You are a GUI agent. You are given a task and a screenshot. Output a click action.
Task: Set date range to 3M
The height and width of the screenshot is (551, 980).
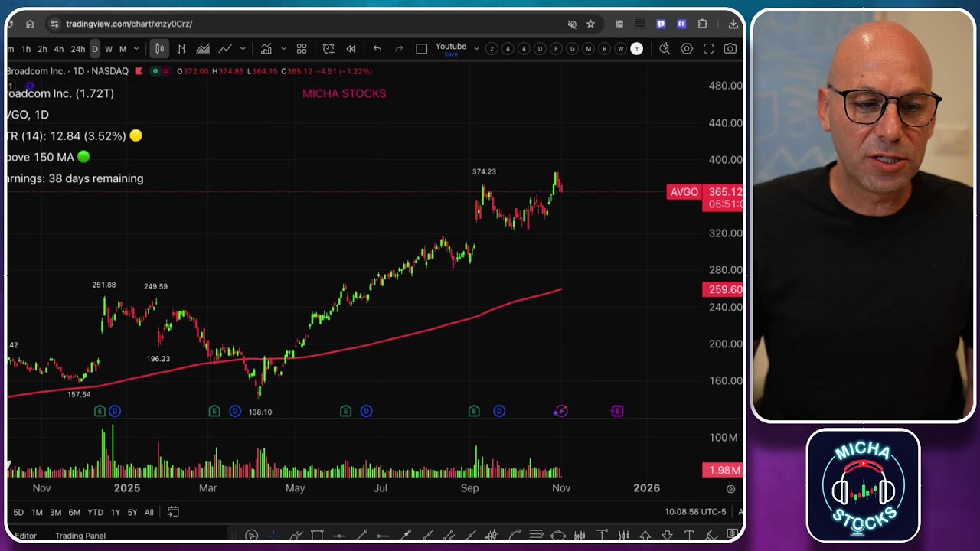pos(55,513)
